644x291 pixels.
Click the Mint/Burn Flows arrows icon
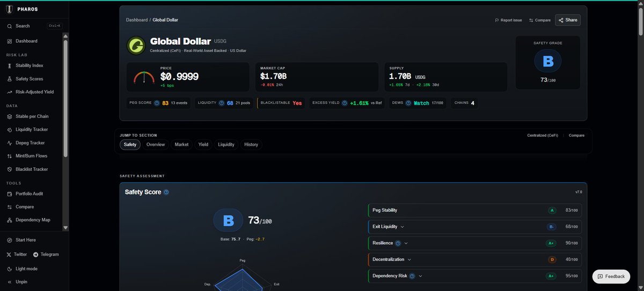[10, 156]
